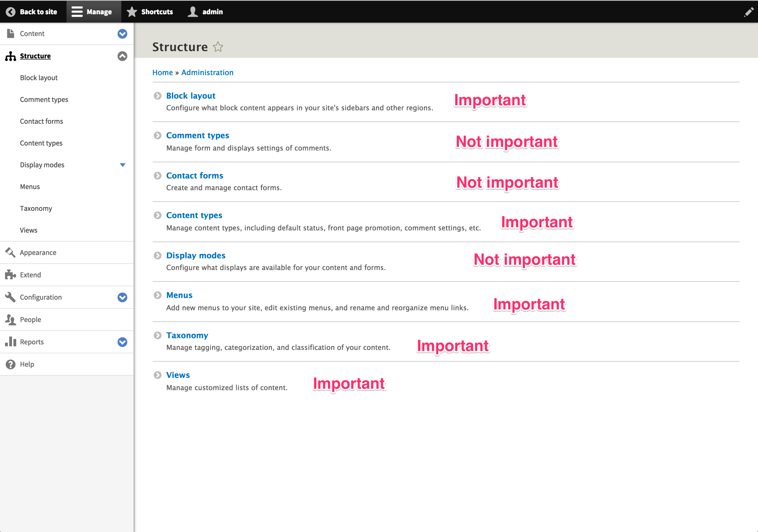The width and height of the screenshot is (758, 532).
Task: Open the Manage toolbar tab
Action: pyautogui.click(x=94, y=12)
